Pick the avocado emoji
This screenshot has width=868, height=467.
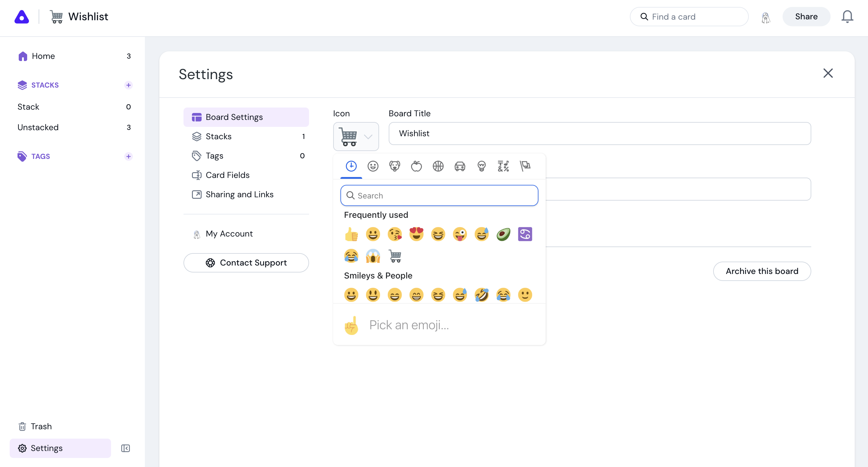503,234
